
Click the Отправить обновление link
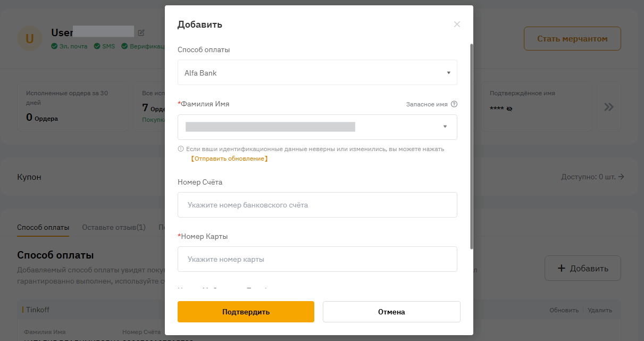(229, 159)
